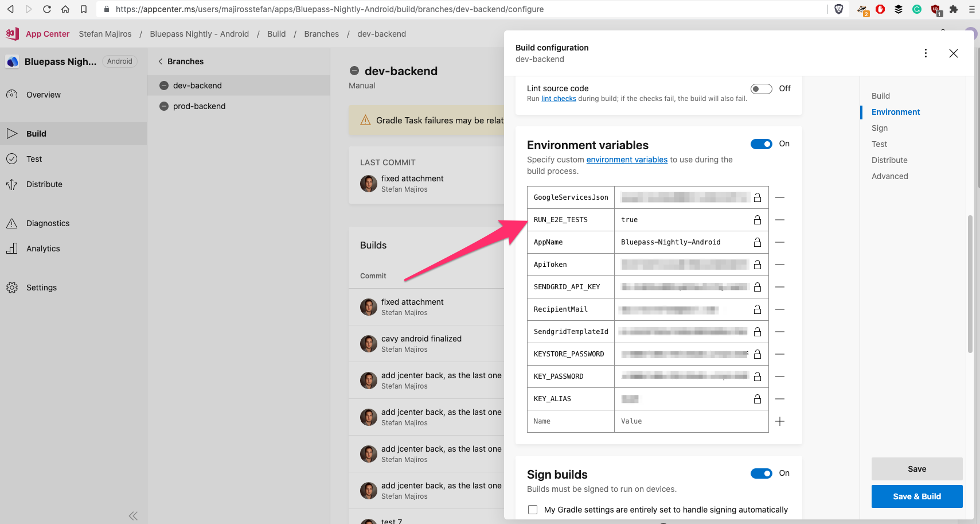
Task: Click the lock icon on GoogleServicesJson row
Action: click(x=758, y=197)
